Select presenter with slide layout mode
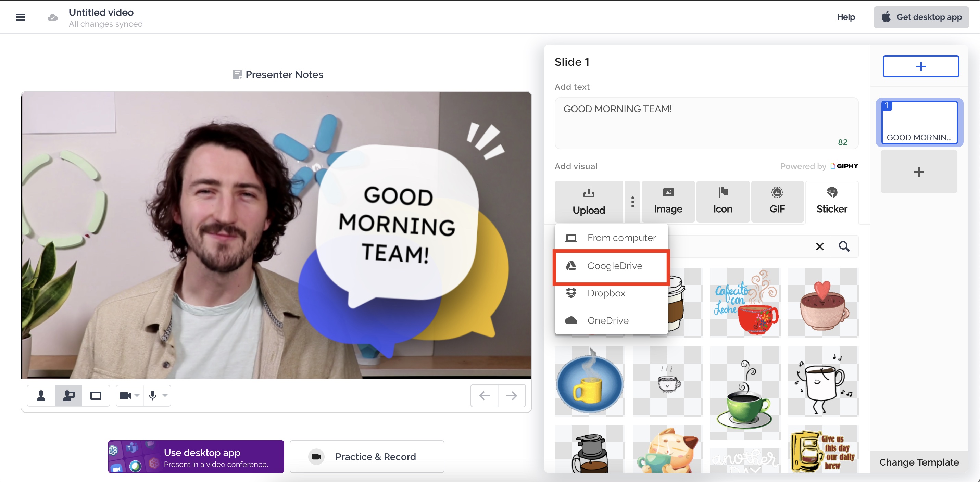This screenshot has width=980, height=482. click(68, 396)
